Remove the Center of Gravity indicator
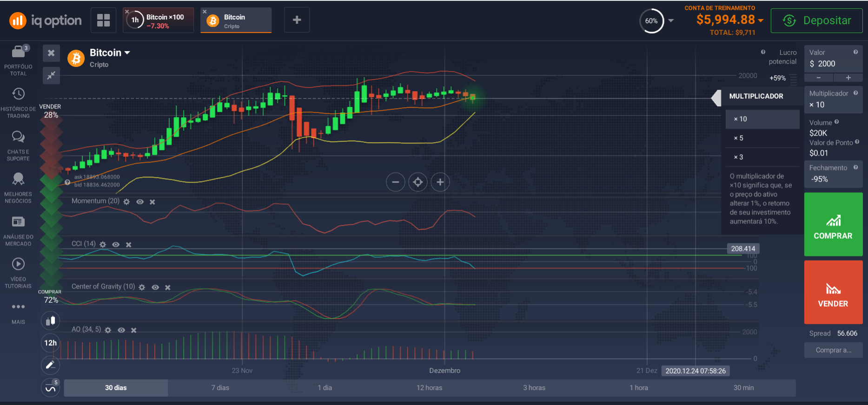Image resolution: width=868 pixels, height=405 pixels. point(168,287)
